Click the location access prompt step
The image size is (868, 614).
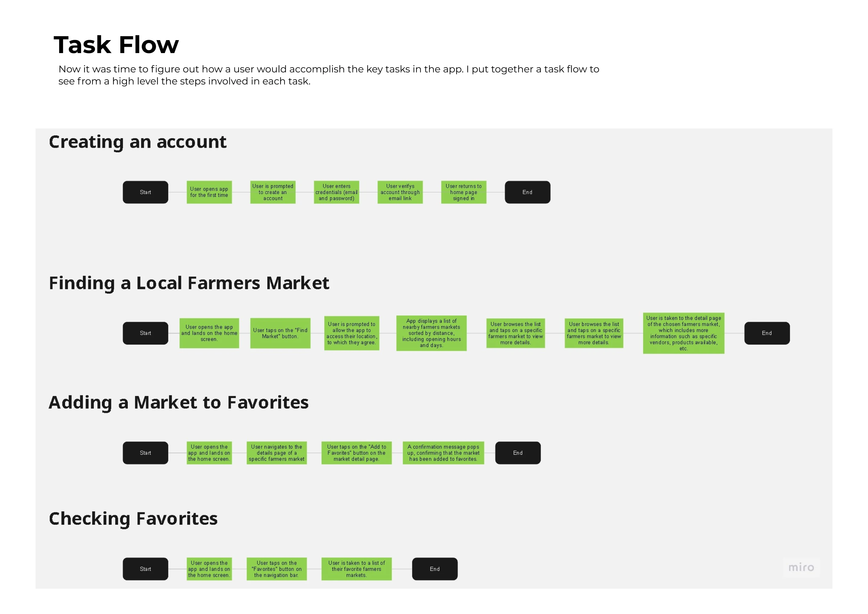(x=352, y=333)
